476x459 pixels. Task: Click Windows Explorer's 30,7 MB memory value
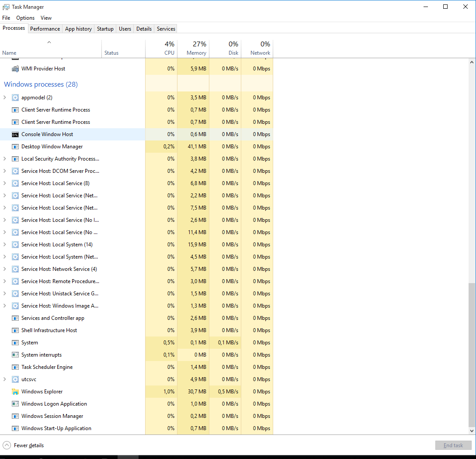197,392
